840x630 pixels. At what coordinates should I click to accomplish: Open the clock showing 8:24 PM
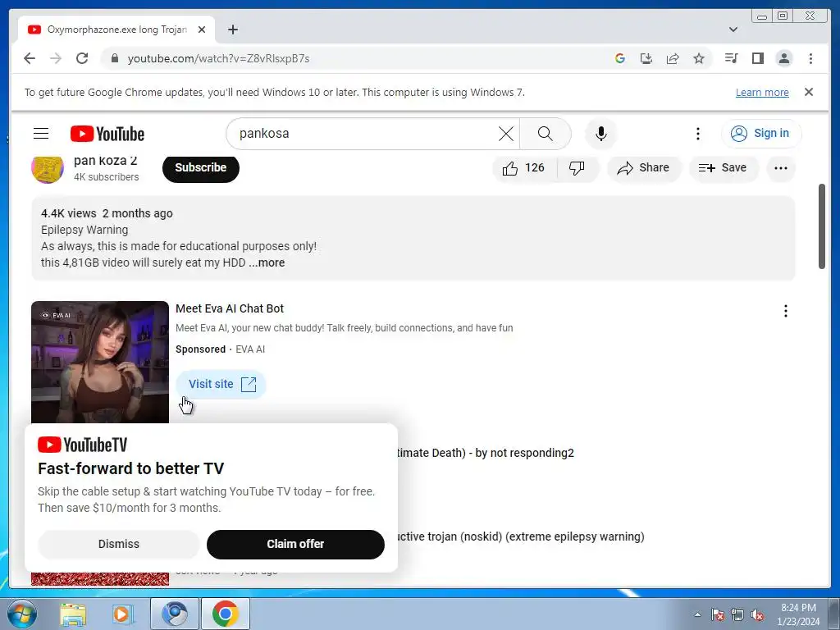[x=798, y=614]
